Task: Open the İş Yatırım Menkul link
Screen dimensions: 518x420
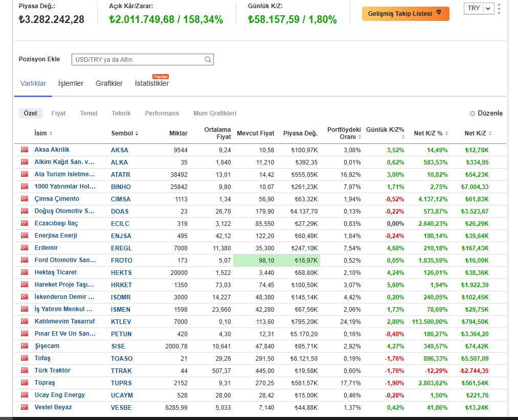Action: [63, 309]
